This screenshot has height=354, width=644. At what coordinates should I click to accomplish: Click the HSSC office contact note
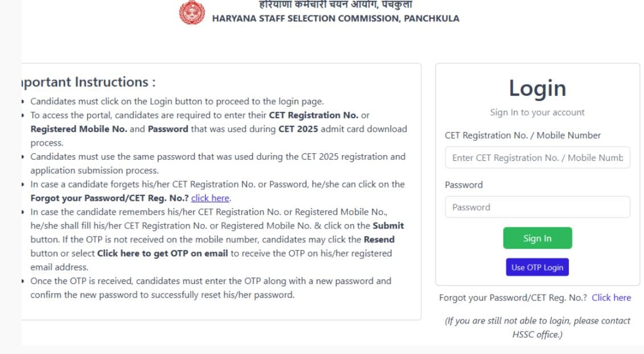coord(537,328)
